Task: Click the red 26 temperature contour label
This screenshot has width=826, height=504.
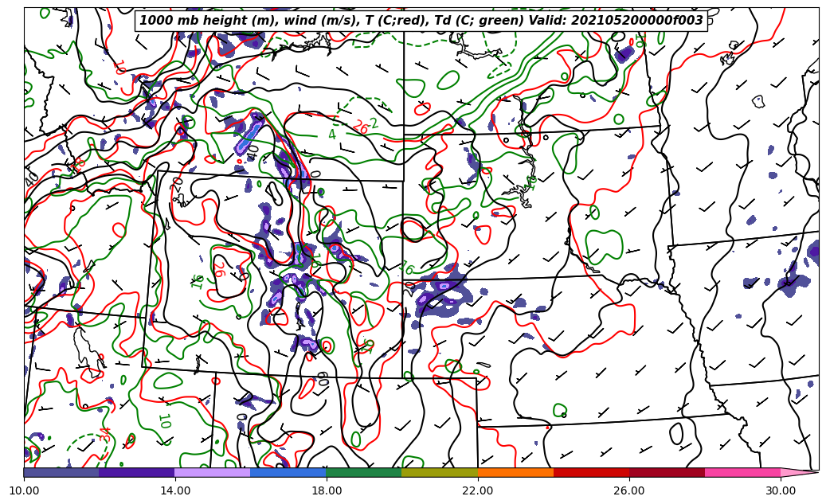Action: click(360, 127)
